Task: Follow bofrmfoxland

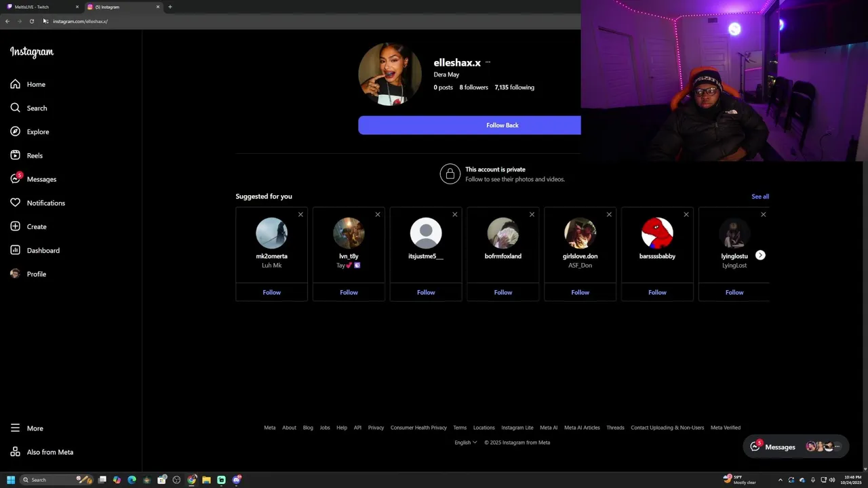Action: 503,293
